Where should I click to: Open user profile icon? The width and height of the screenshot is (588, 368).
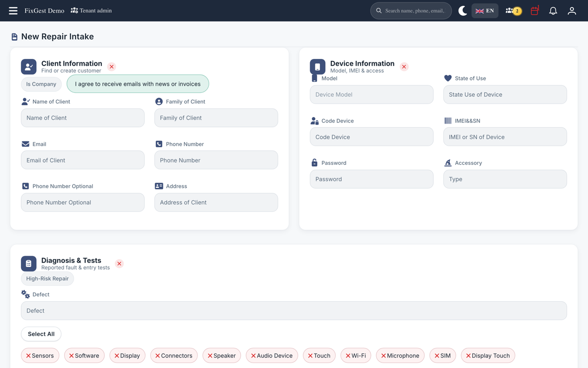coord(571,11)
